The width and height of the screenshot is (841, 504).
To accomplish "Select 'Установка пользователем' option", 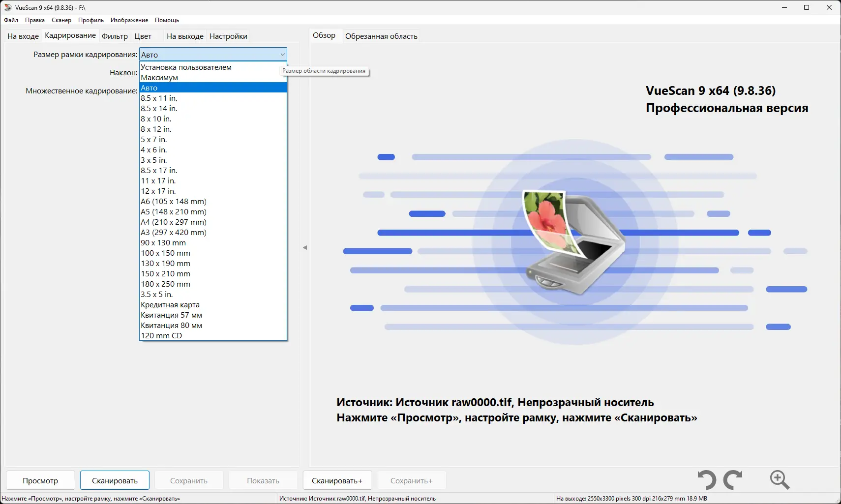I will (x=213, y=67).
